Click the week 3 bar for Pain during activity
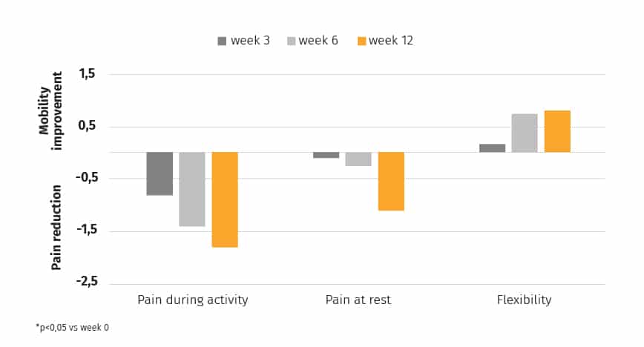Viewport: 644px width, 347px height. (160, 173)
